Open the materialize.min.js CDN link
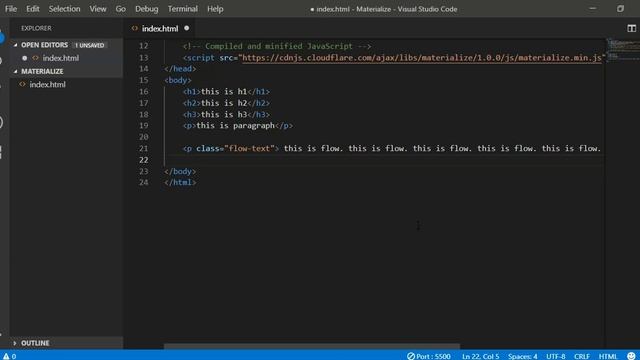640x360 pixels. point(422,58)
